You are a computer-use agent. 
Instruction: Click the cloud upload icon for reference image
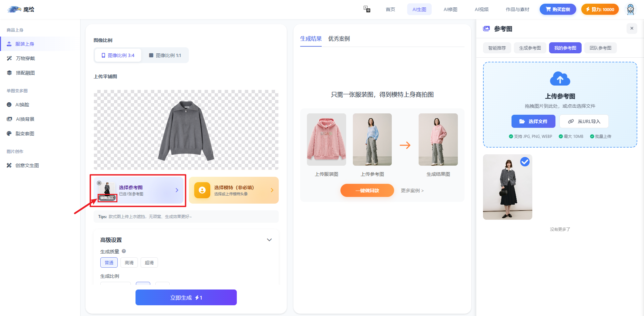pos(560,79)
